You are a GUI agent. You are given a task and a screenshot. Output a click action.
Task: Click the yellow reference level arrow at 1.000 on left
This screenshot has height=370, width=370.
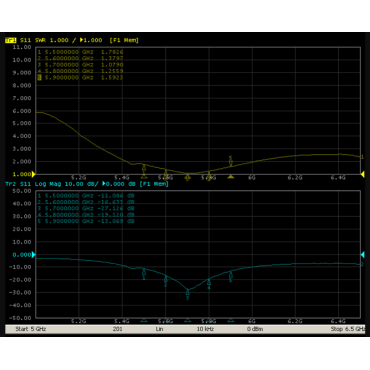click(33, 174)
